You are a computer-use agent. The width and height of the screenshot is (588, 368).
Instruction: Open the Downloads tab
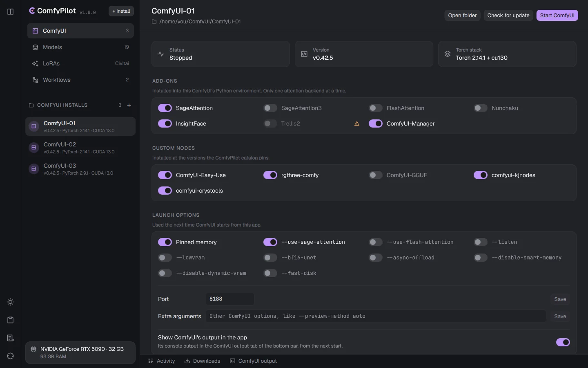coord(203,361)
